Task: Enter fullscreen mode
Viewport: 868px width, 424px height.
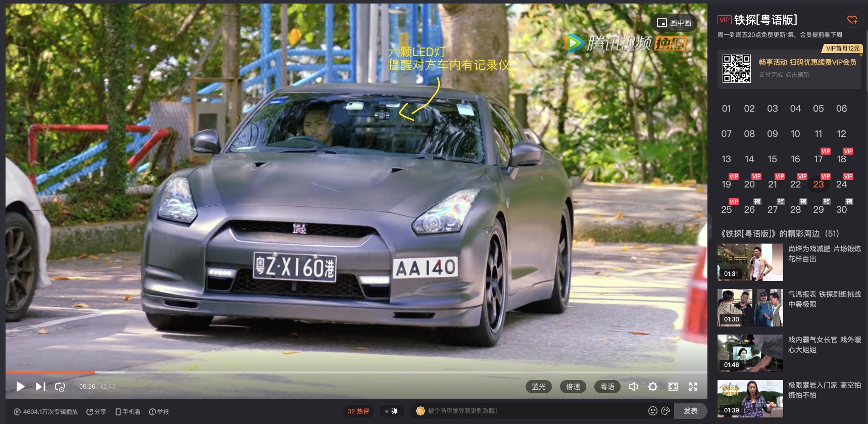Action: 693,387
